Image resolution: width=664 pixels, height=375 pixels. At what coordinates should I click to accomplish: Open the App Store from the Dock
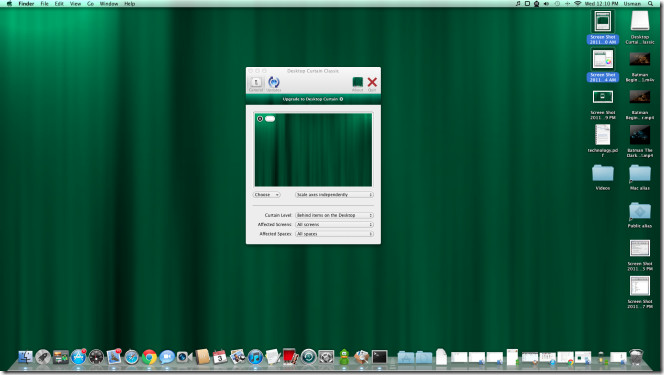tap(78, 357)
